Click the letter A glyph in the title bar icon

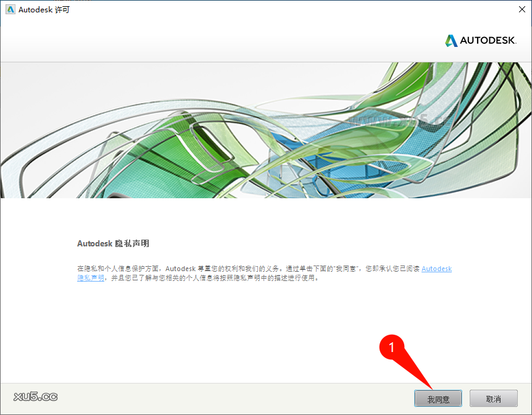(x=9, y=9)
